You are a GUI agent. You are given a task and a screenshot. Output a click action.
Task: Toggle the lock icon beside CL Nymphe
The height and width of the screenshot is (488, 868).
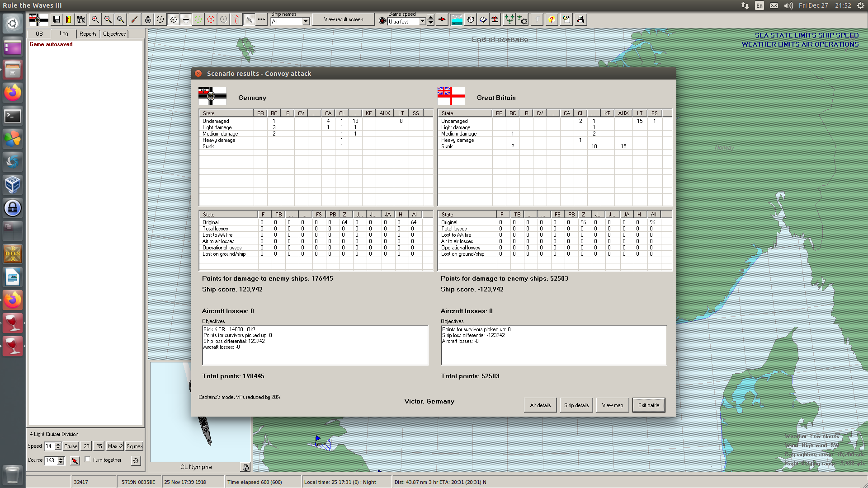[x=245, y=467]
